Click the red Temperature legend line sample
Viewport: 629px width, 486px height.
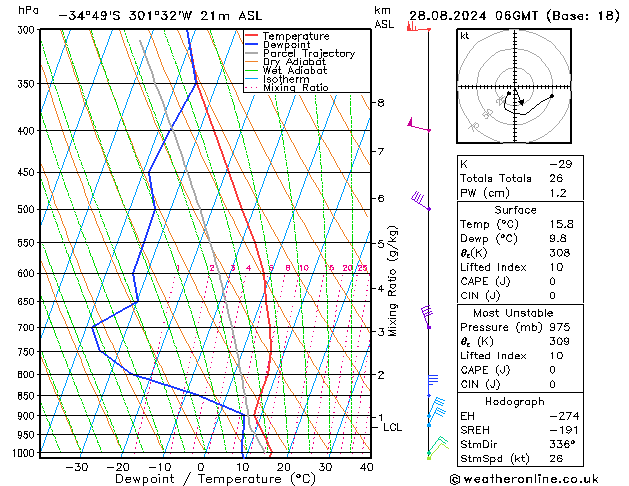tap(251, 36)
